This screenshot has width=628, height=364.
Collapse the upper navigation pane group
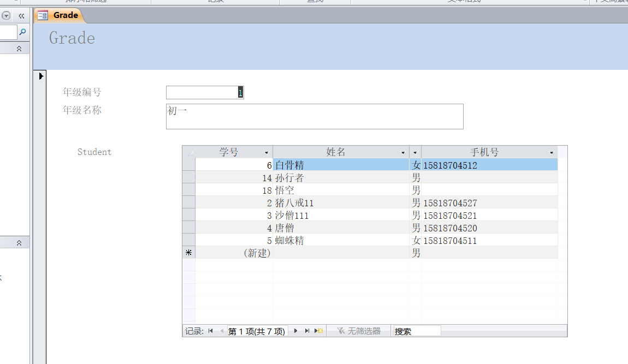pyautogui.click(x=19, y=49)
